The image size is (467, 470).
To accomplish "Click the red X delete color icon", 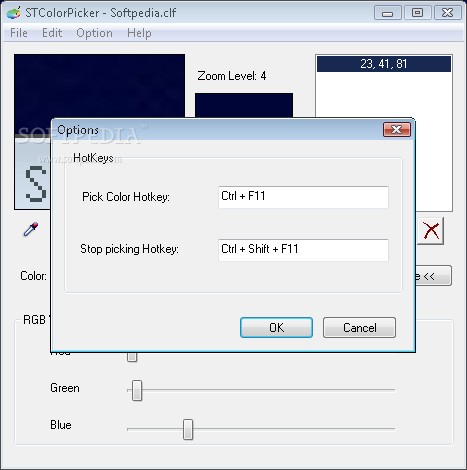I will coord(431,231).
